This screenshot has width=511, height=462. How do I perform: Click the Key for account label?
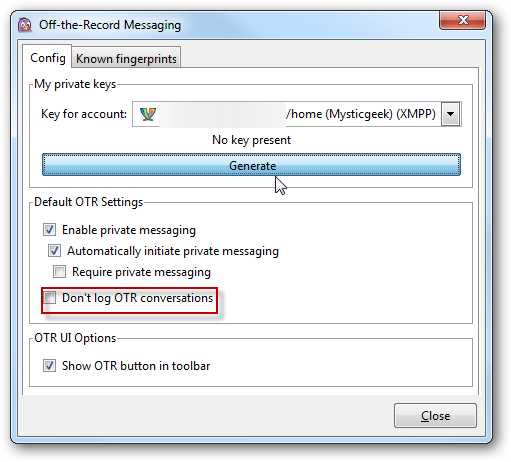(84, 114)
